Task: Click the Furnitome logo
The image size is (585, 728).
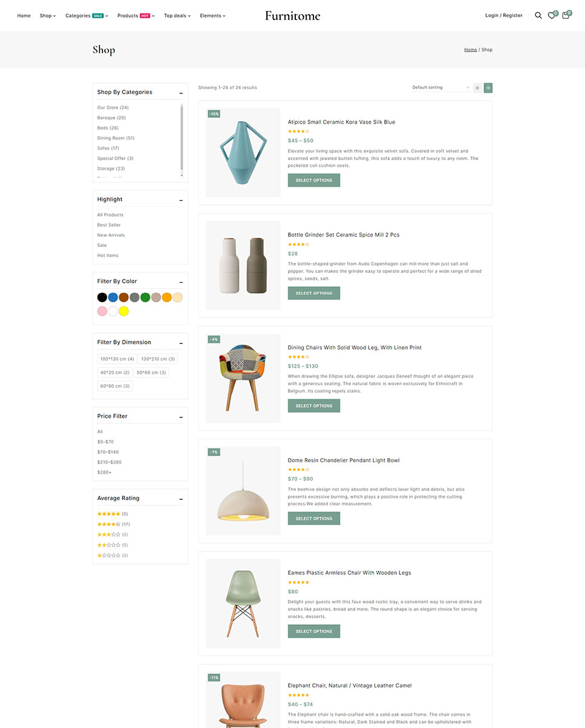Action: pos(292,16)
